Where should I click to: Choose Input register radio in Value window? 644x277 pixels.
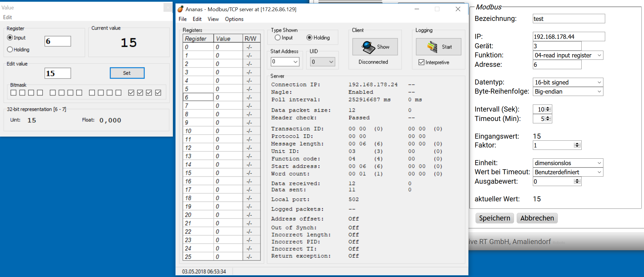(10, 38)
